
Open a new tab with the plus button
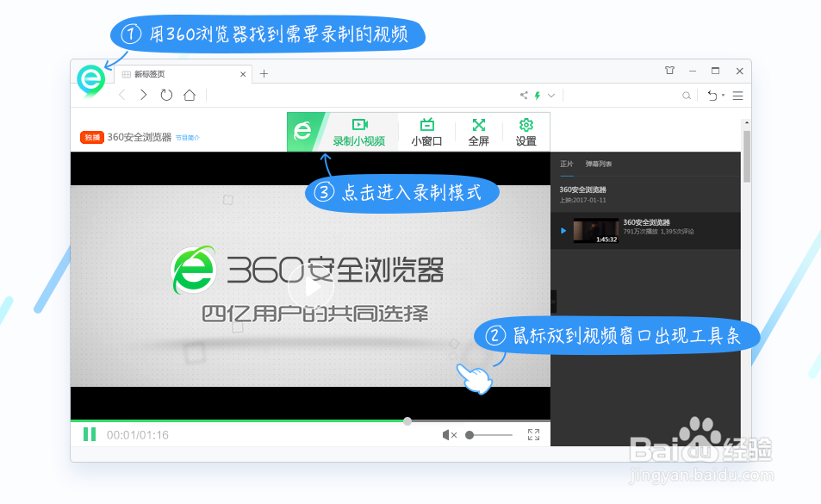tap(264, 74)
